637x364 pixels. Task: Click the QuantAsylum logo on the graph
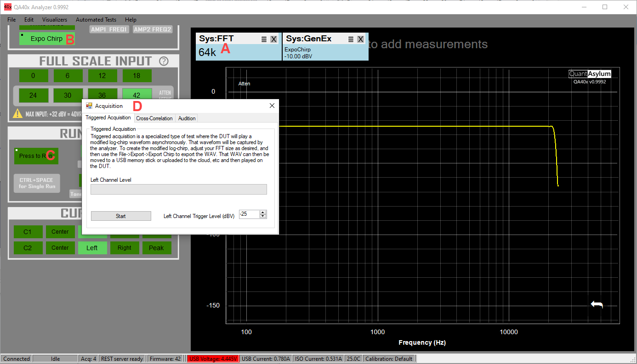click(x=590, y=74)
